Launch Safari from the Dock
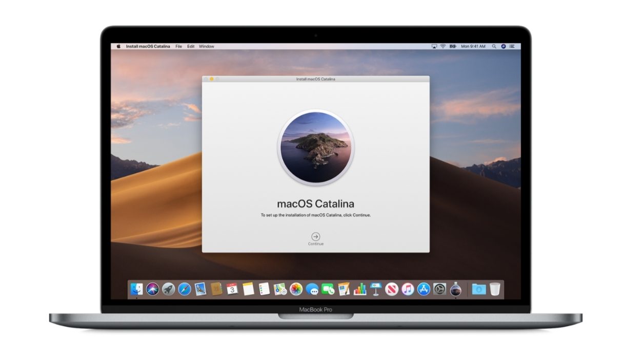 pos(184,289)
